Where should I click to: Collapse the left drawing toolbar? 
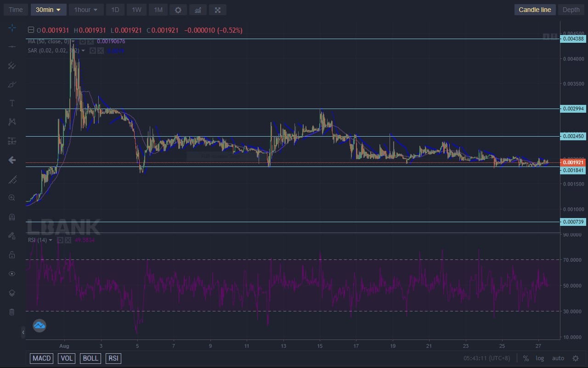[x=23, y=332]
